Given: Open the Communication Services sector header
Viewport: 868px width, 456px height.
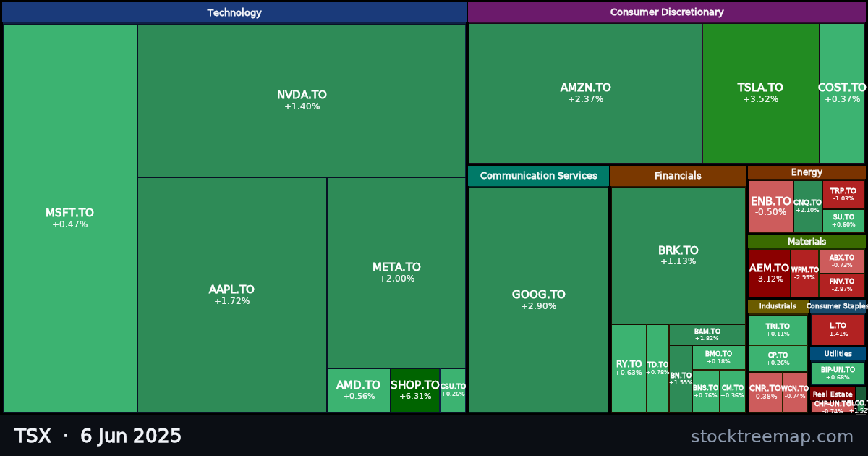Looking at the screenshot, I should pyautogui.click(x=538, y=176).
